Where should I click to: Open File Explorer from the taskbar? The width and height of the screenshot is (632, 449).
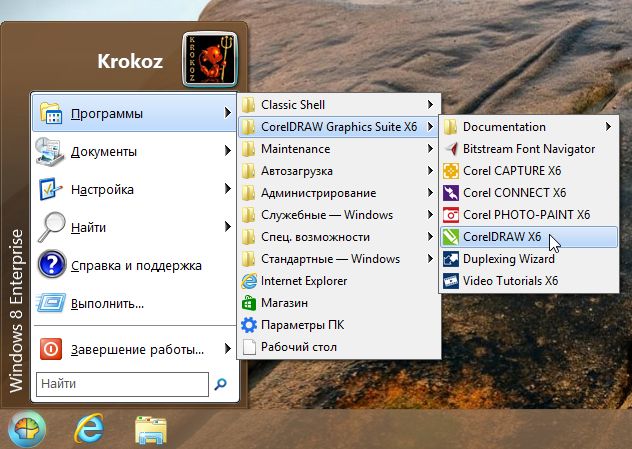(x=150, y=429)
